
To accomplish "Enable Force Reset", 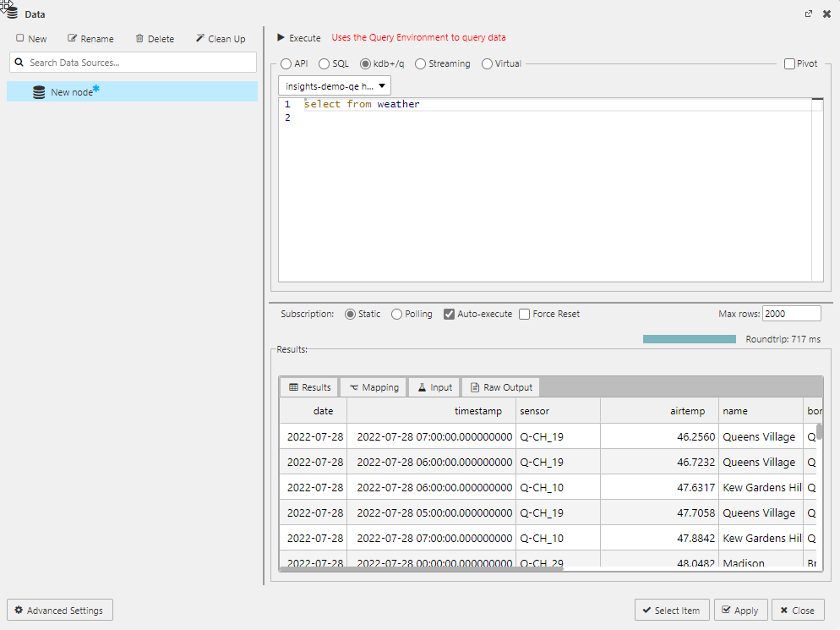I will click(x=523, y=314).
